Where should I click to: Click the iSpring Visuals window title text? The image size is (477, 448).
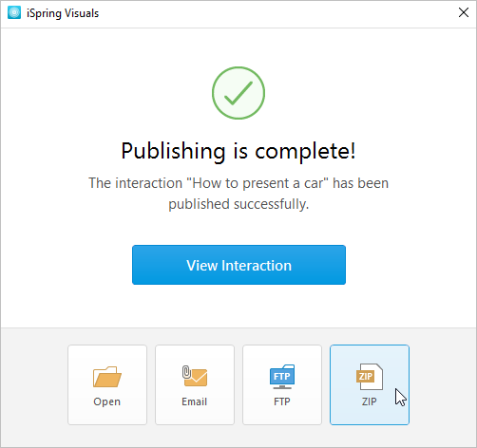pyautogui.click(x=63, y=13)
